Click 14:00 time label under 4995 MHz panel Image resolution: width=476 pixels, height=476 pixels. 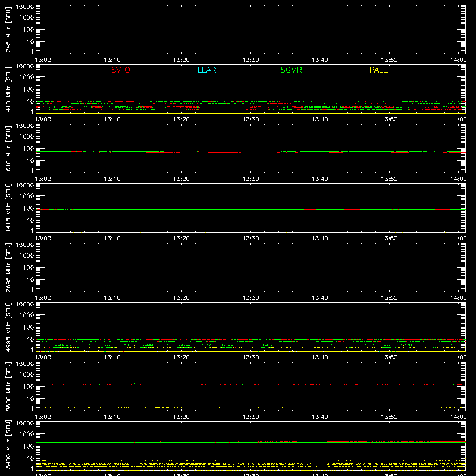[x=458, y=358]
